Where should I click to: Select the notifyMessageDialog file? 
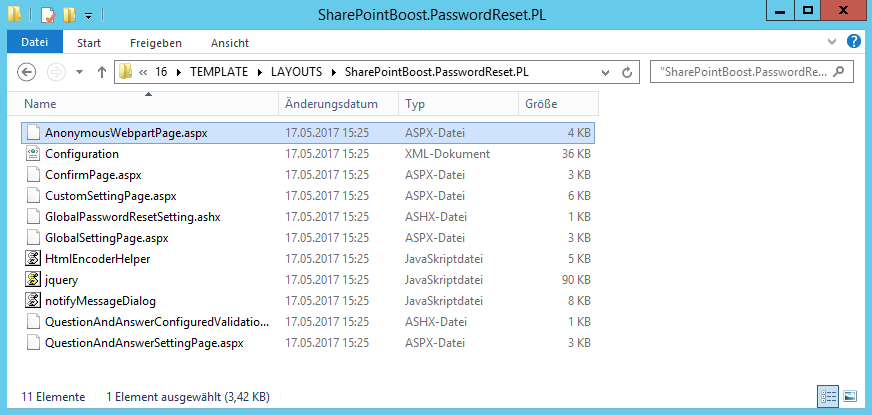pyautogui.click(x=100, y=301)
